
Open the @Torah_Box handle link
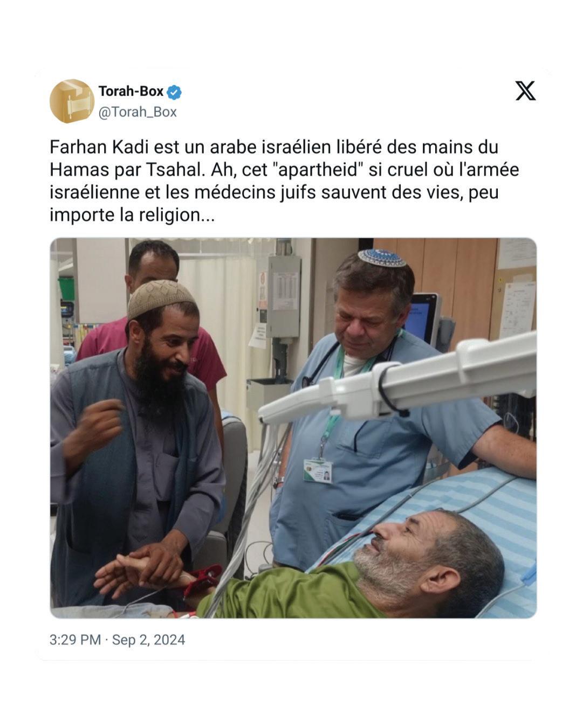coord(138,112)
